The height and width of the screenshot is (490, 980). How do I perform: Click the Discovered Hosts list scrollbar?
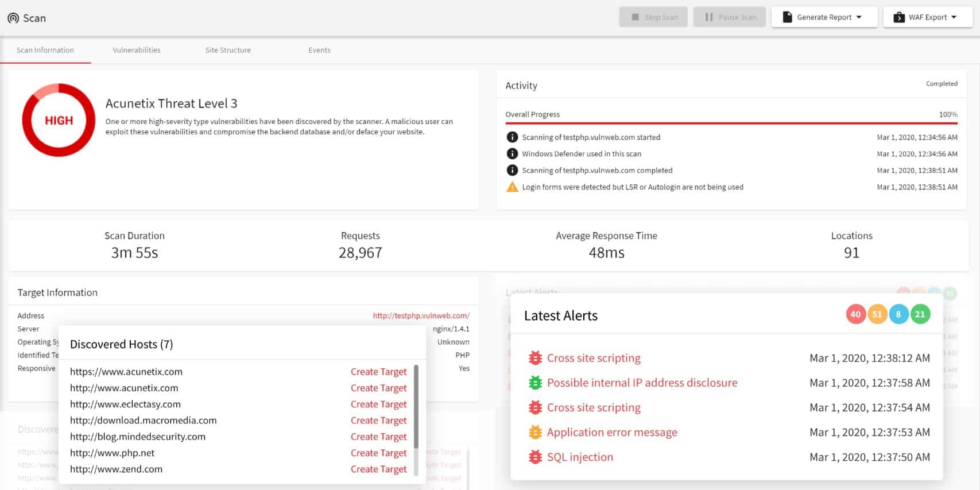(416, 406)
